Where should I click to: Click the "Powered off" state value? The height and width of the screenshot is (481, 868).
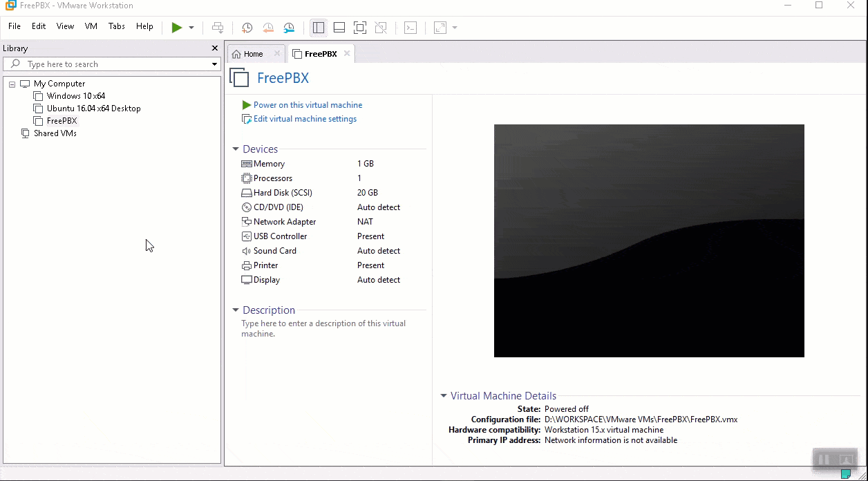tap(567, 409)
